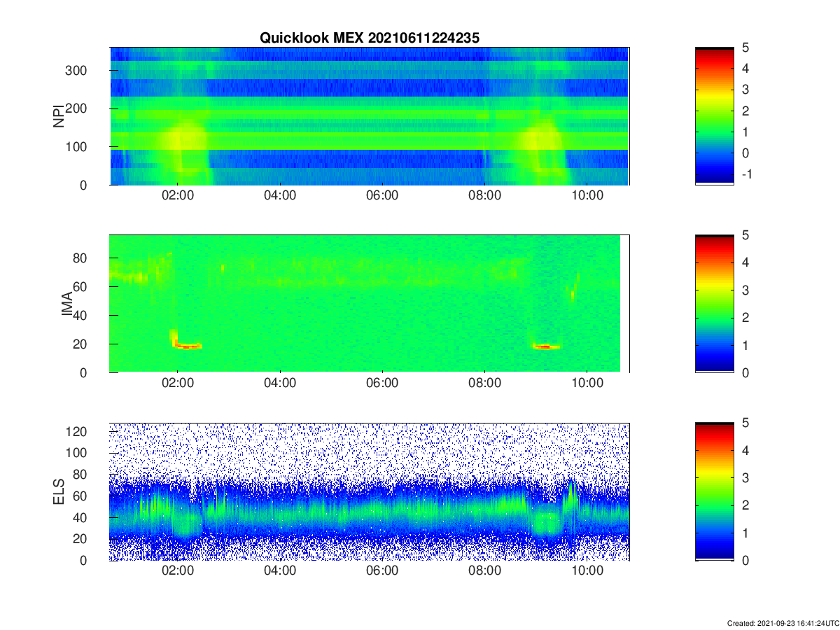Click the '04:00' label under the IMA plot

click(x=280, y=384)
